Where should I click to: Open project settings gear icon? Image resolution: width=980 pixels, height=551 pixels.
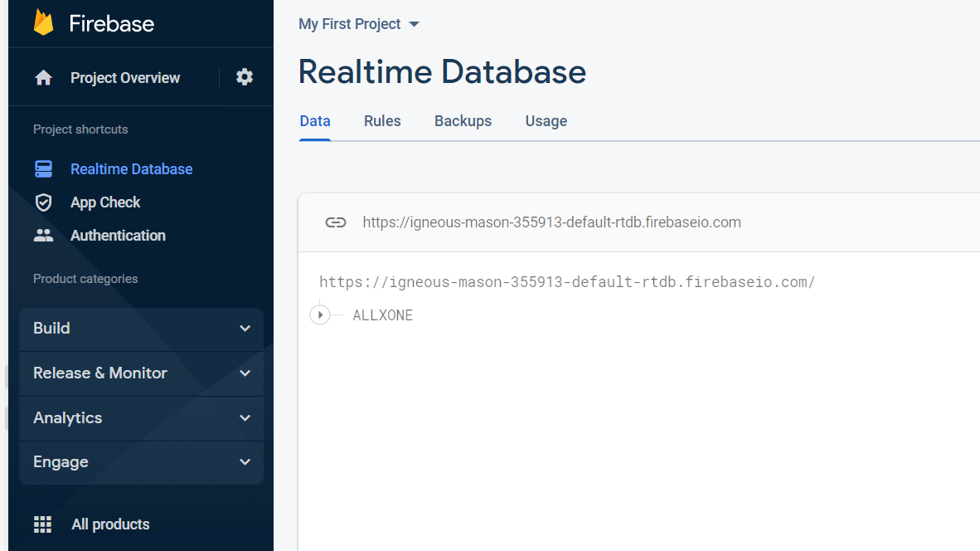click(244, 76)
